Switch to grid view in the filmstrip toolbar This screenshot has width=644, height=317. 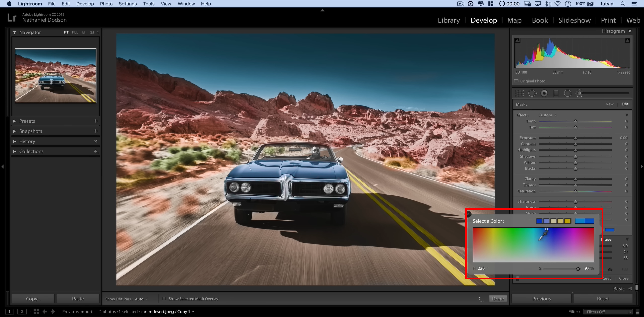click(36, 312)
